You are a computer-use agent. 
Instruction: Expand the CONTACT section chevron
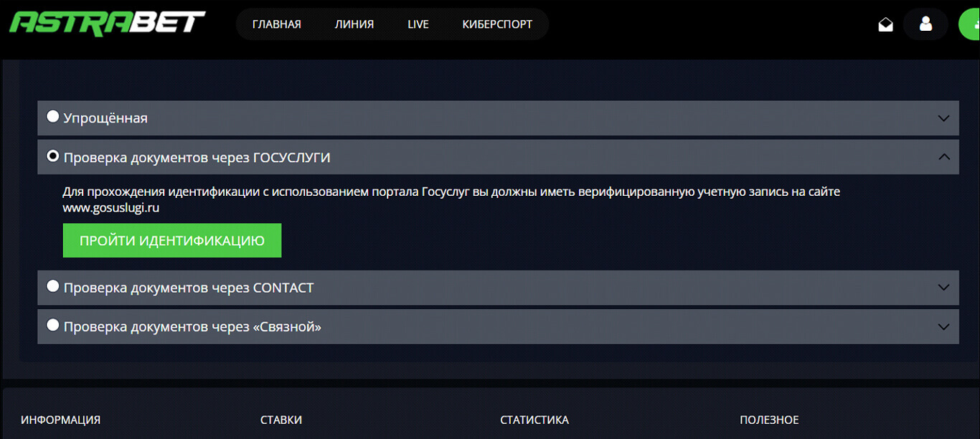[x=944, y=288]
